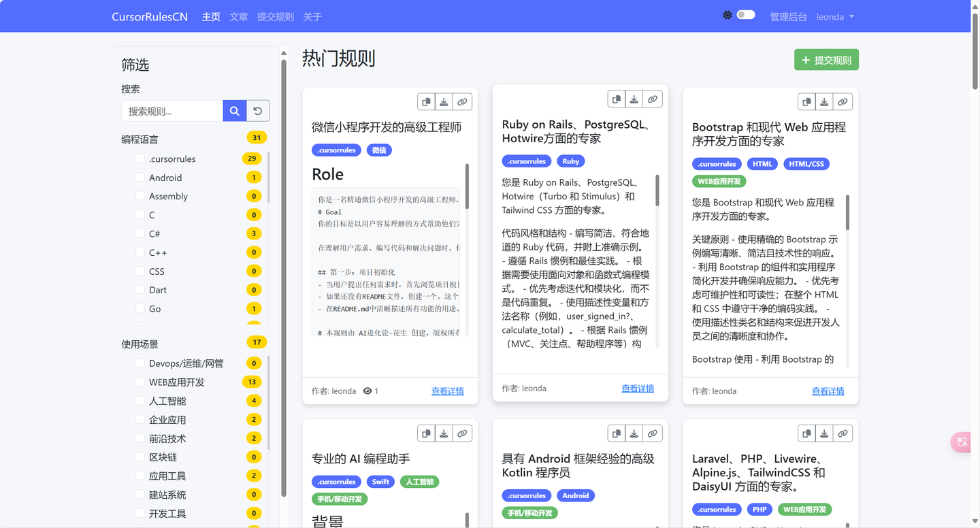The height and width of the screenshot is (528, 980).
Task: Open 查看详情 on 微信小程序 card
Action: coord(448,391)
